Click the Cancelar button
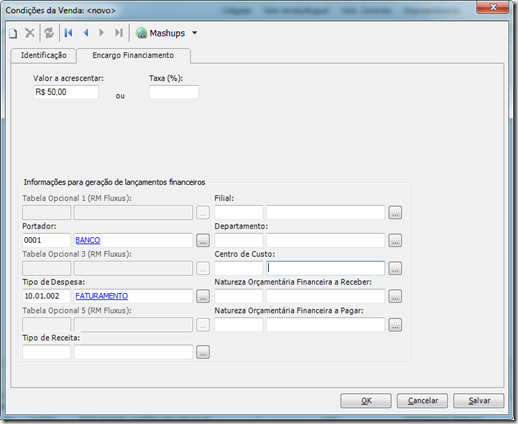This screenshot has width=518, height=424. (422, 401)
